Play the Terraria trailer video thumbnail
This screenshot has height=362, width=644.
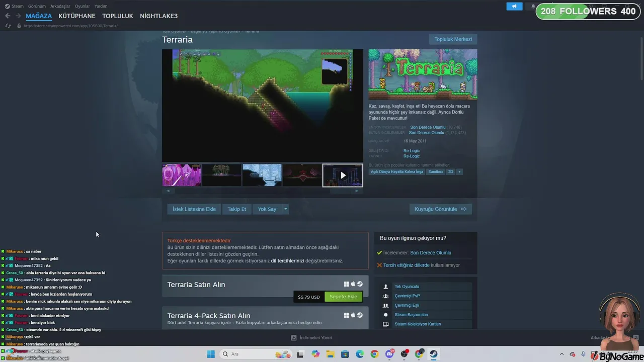point(343,175)
